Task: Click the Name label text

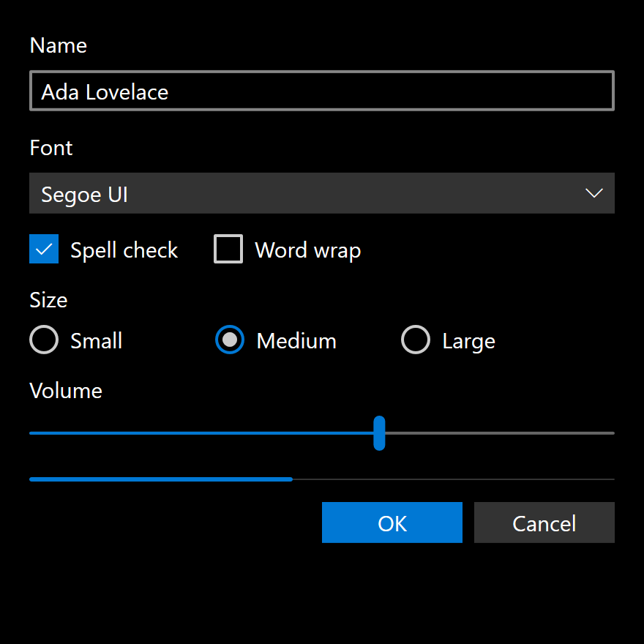Action: [59, 45]
